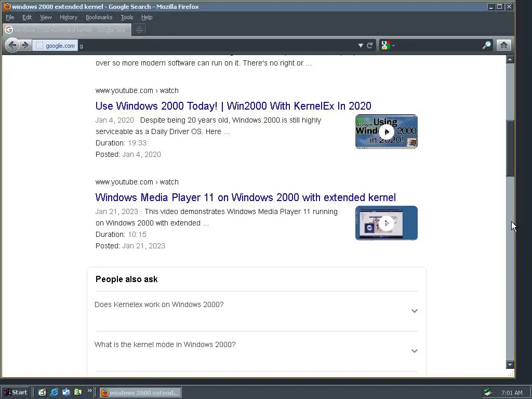Click the chevron beside the kernel mode question
532x399 pixels.
(x=414, y=351)
